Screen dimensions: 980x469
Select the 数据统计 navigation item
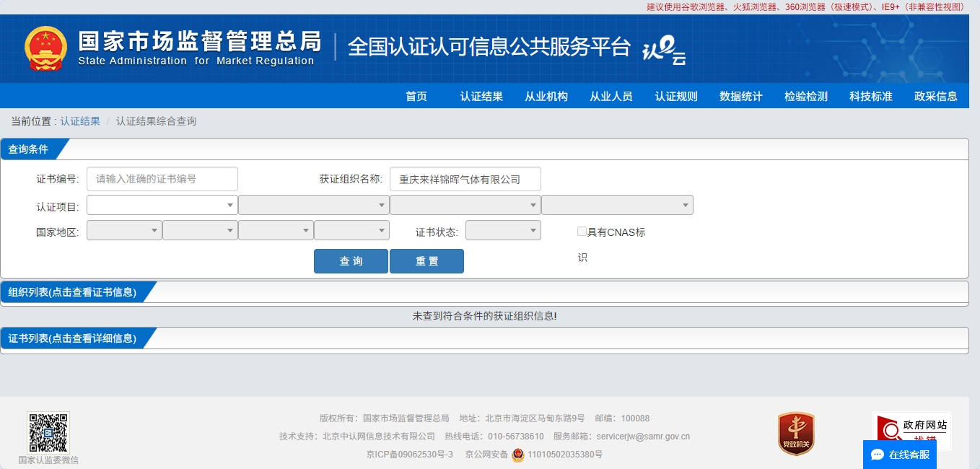pyautogui.click(x=741, y=96)
